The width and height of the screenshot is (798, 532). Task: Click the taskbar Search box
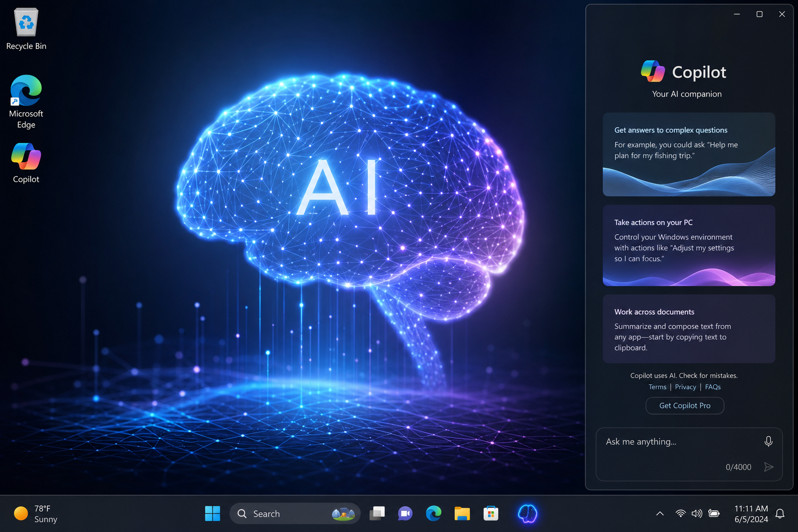pos(295,513)
